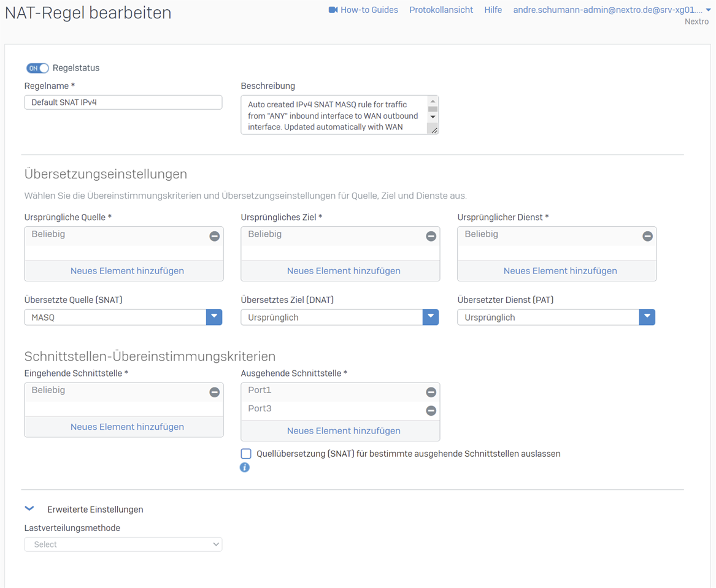Remove Port3 from Ausgehende Schnittstelle
The image size is (716, 588).
coord(431,411)
